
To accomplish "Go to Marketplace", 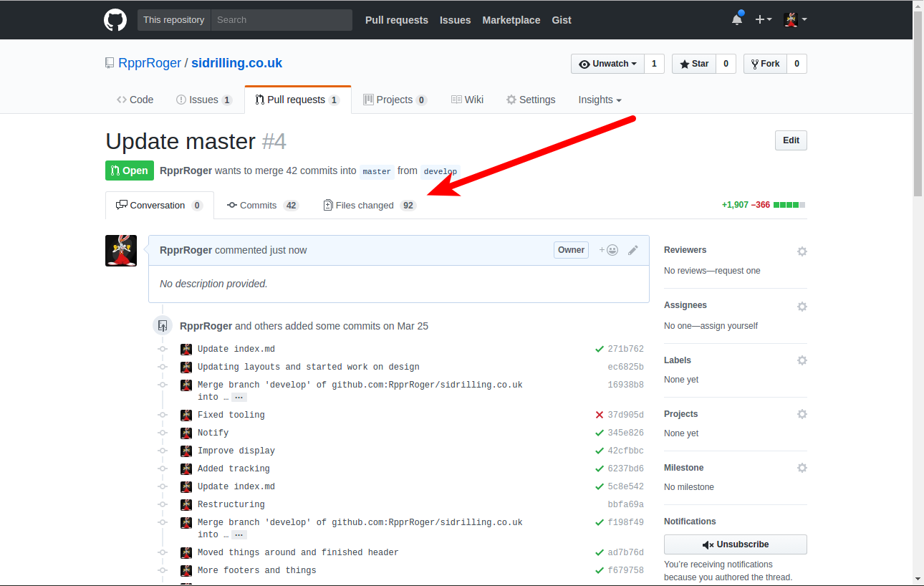I will pos(511,20).
